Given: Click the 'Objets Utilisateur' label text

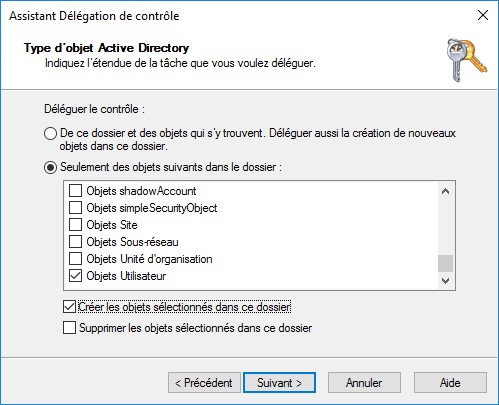Looking at the screenshot, I should pos(126,276).
